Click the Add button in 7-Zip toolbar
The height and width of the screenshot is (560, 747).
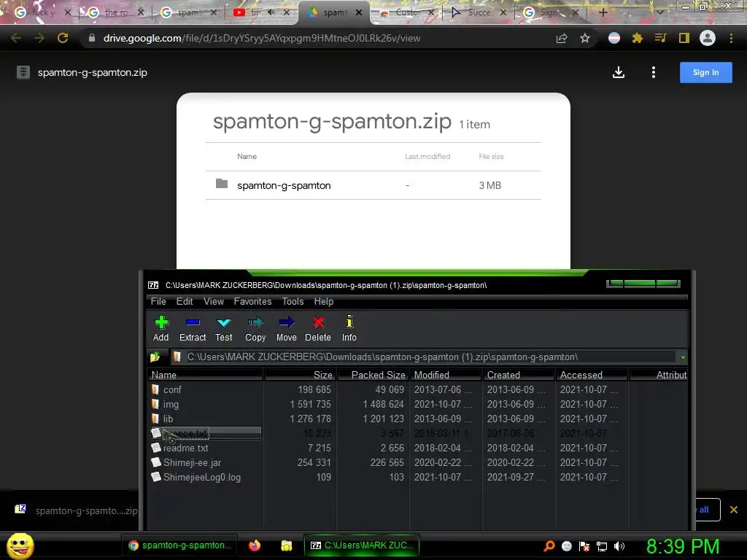coord(161,329)
